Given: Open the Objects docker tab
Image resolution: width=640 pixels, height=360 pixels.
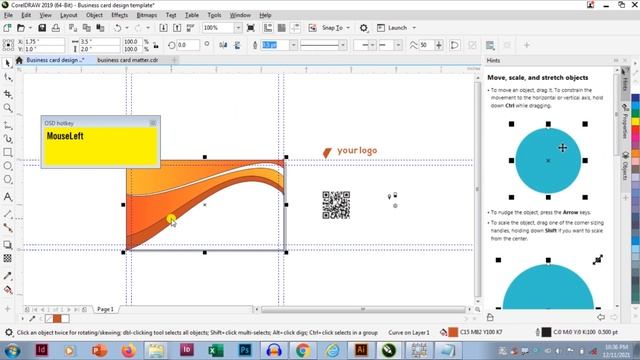Looking at the screenshot, I should point(625,166).
